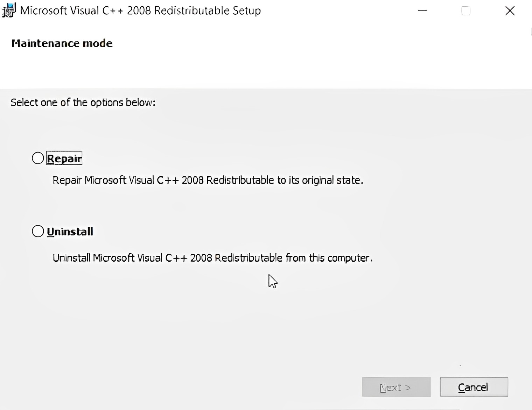Click the grayed Next > button
This screenshot has width=532, height=410.
[x=396, y=387]
